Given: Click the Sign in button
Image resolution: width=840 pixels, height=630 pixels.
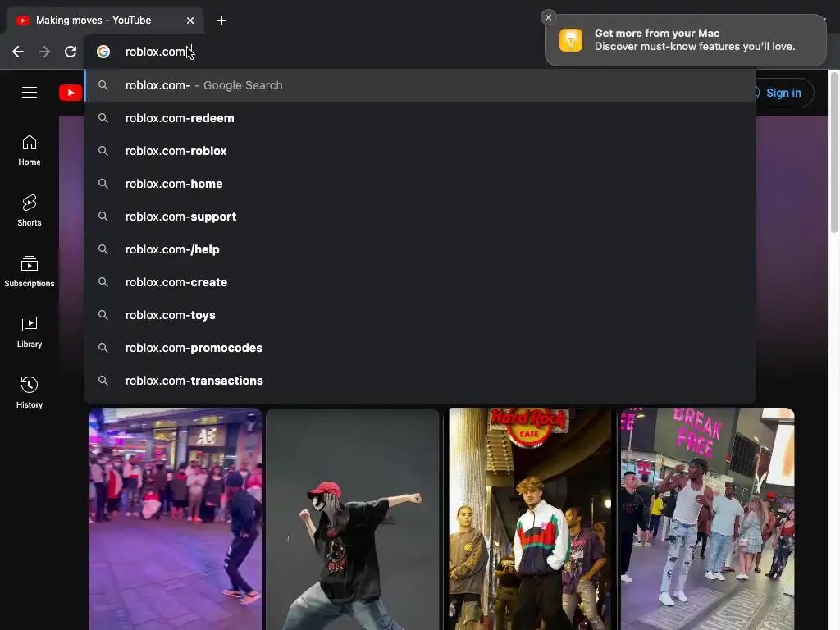Looking at the screenshot, I should [783, 93].
